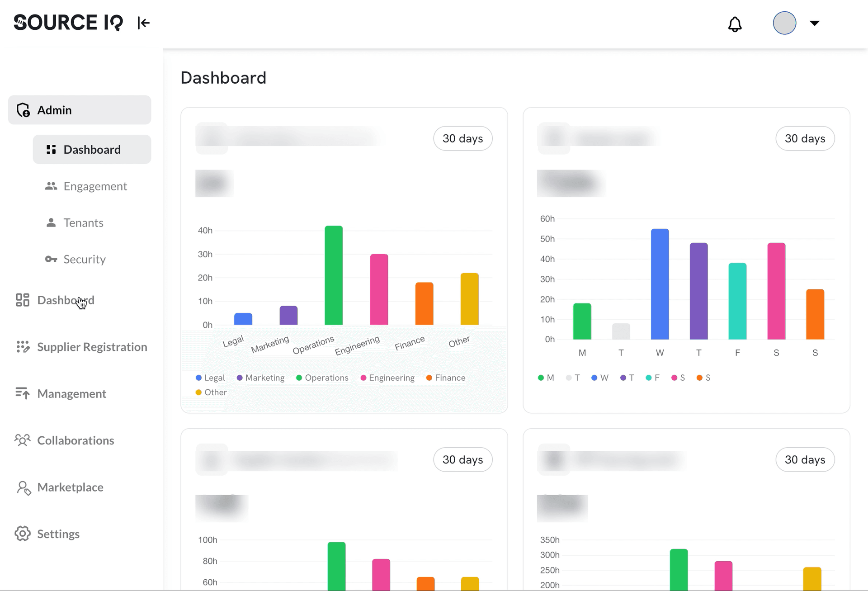Toggle Other series in legend

point(211,392)
